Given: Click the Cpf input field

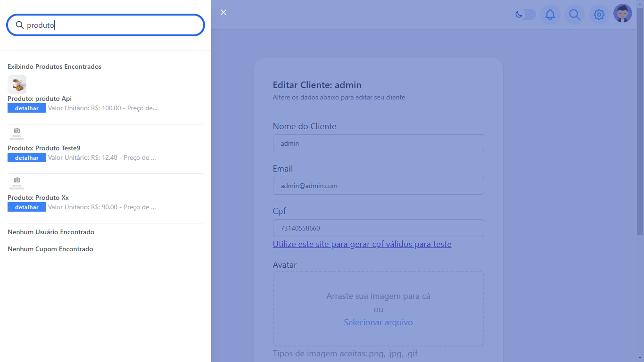Looking at the screenshot, I should 378,228.
